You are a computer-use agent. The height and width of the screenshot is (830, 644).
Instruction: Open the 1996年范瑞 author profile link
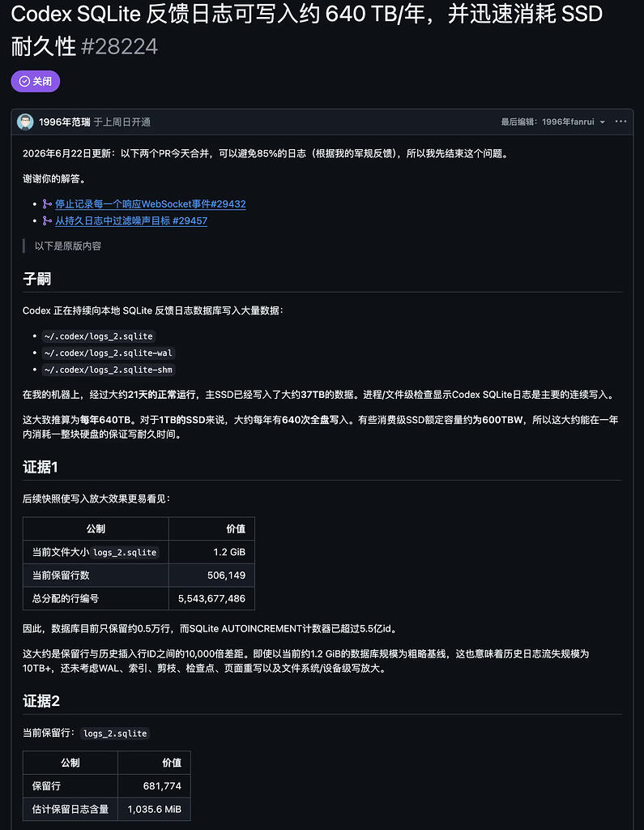[x=65, y=122]
